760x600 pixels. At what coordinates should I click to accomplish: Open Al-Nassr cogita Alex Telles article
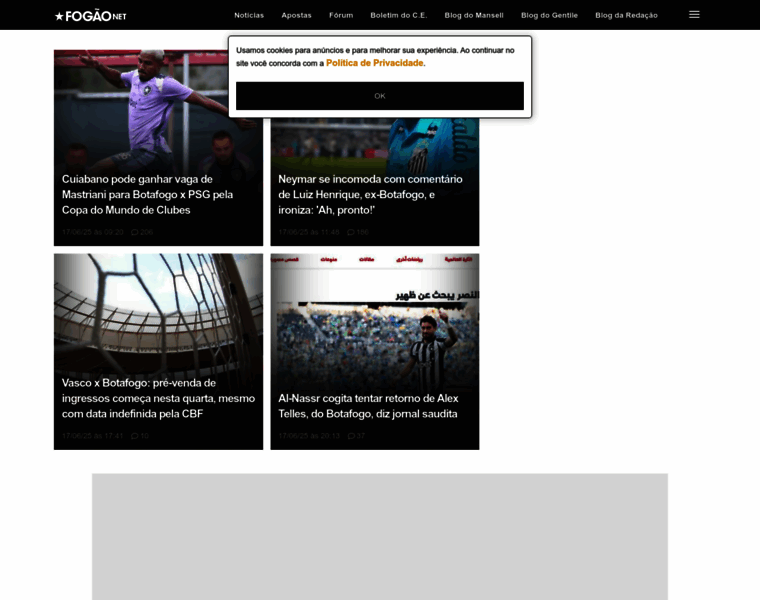coord(368,406)
